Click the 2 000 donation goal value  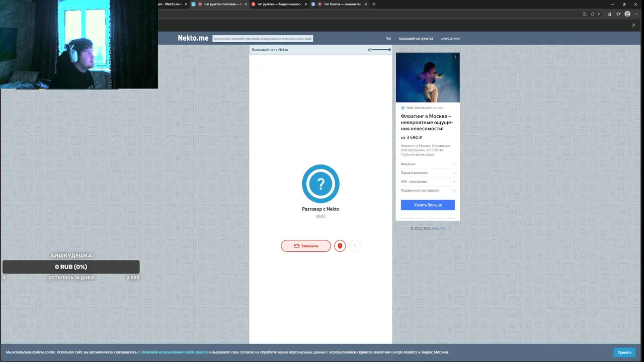[x=133, y=278]
